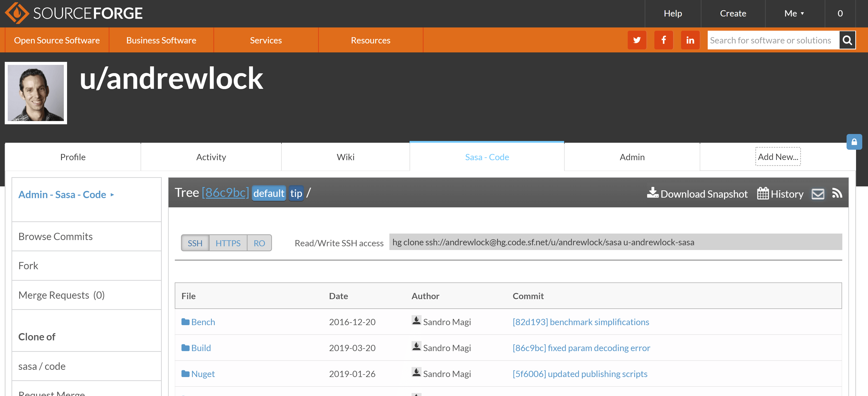
Task: Open the Facebook social link
Action: point(663,40)
